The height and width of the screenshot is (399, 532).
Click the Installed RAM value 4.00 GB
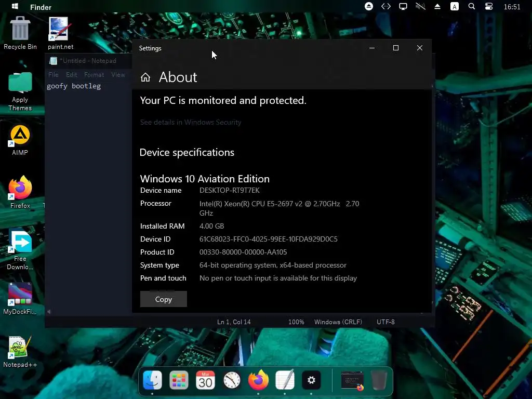[212, 226]
